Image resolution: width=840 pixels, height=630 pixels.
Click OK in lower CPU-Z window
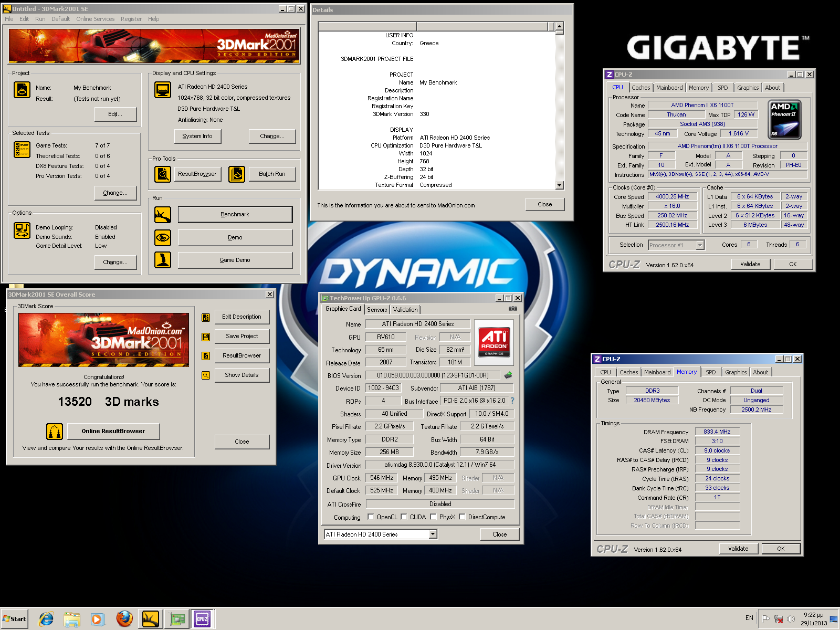tap(781, 549)
